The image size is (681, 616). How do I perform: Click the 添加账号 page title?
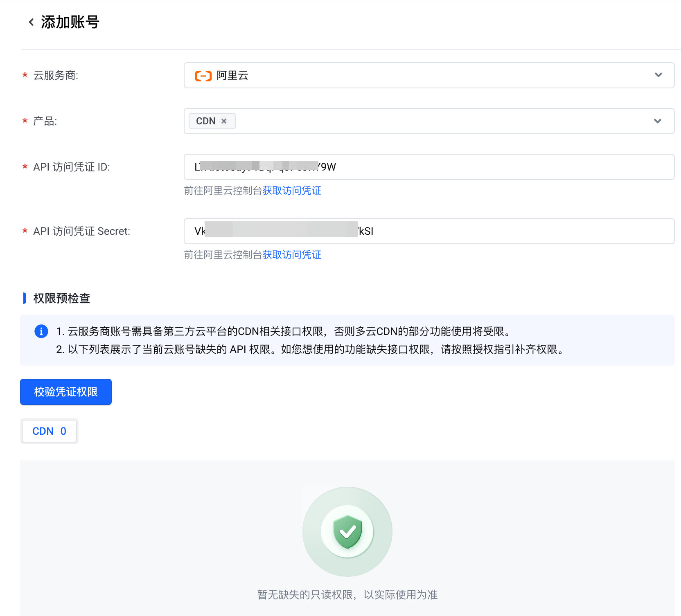coord(70,22)
